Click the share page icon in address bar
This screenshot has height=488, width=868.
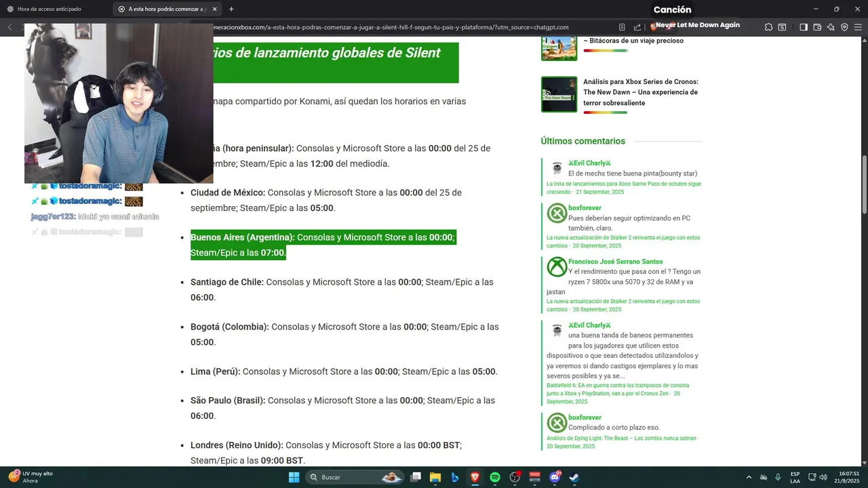(637, 27)
